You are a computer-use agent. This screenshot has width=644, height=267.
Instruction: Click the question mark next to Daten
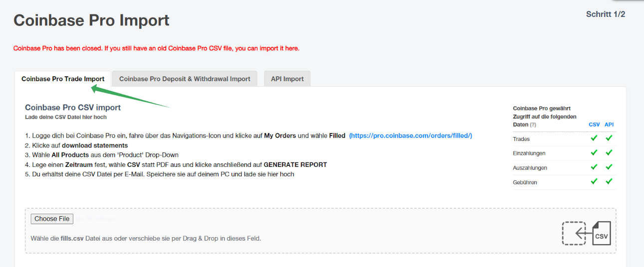pos(533,125)
